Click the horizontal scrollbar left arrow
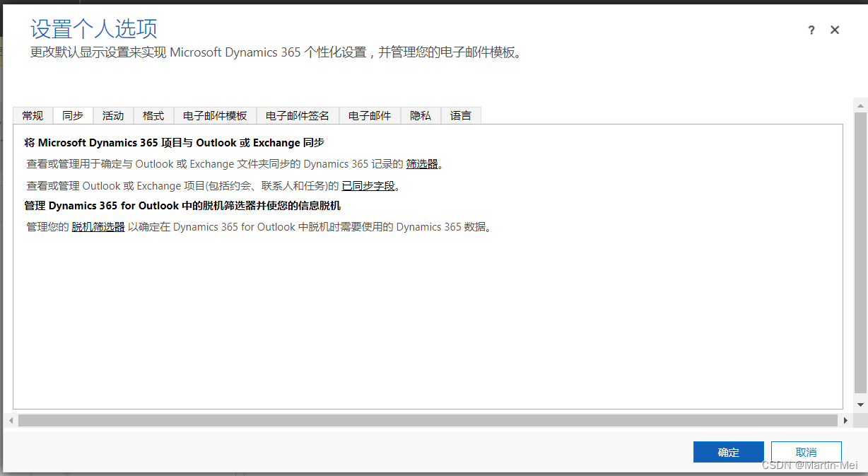The width and height of the screenshot is (868, 476). (x=11, y=420)
